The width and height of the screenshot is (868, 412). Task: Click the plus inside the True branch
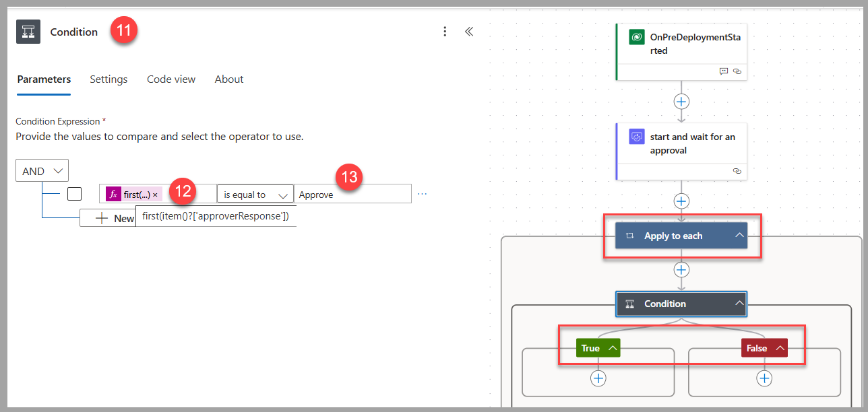[x=598, y=378]
